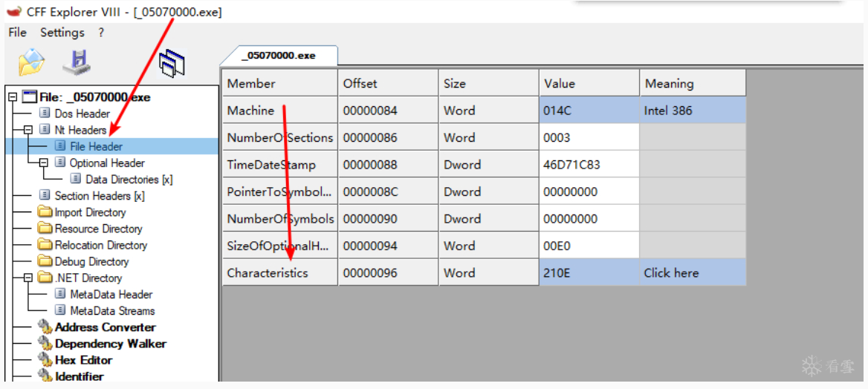Open Relocation Directory in the tree
This screenshot has width=868, height=389.
101,245
